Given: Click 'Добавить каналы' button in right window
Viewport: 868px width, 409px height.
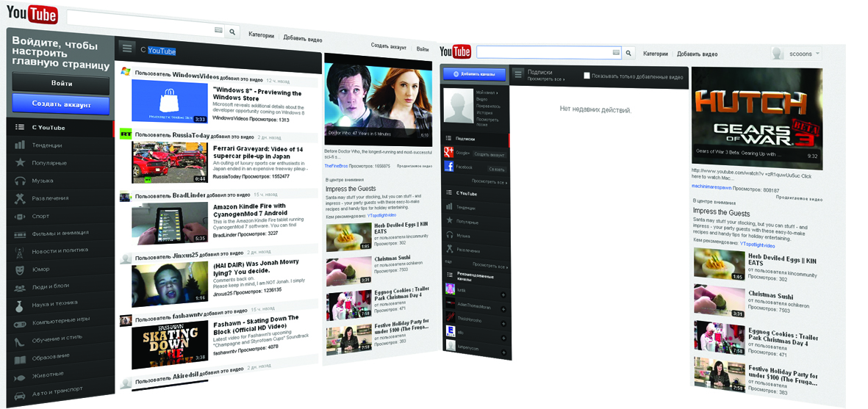Looking at the screenshot, I should (x=474, y=73).
